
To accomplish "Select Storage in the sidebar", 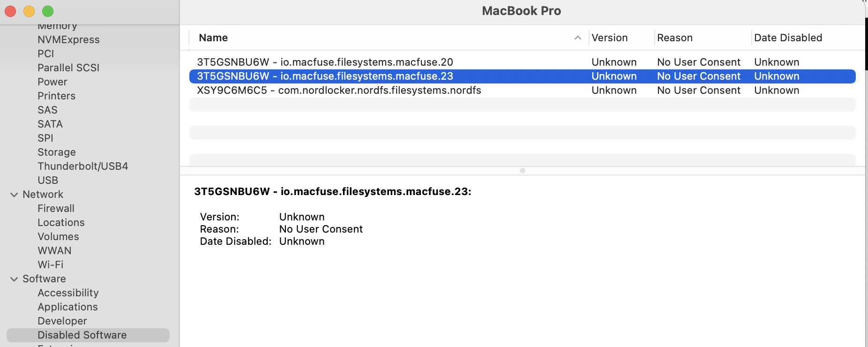I will click(x=57, y=152).
